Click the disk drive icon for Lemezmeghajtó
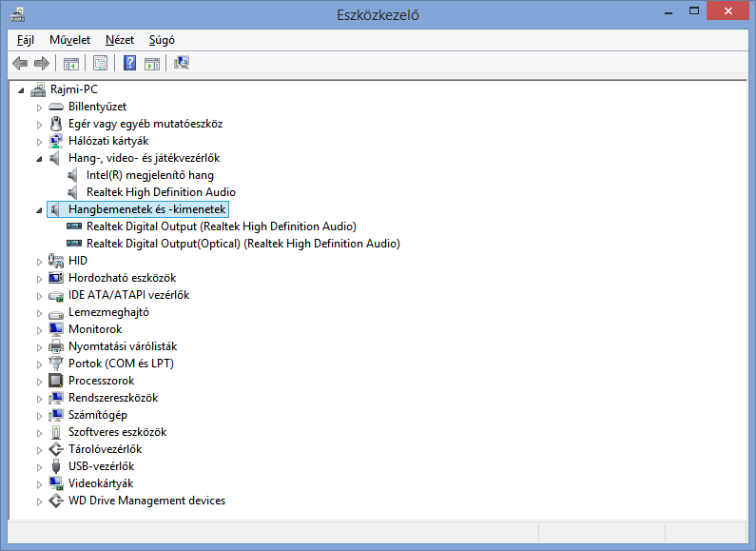Screen dimensions: 756x551 coord(56,314)
